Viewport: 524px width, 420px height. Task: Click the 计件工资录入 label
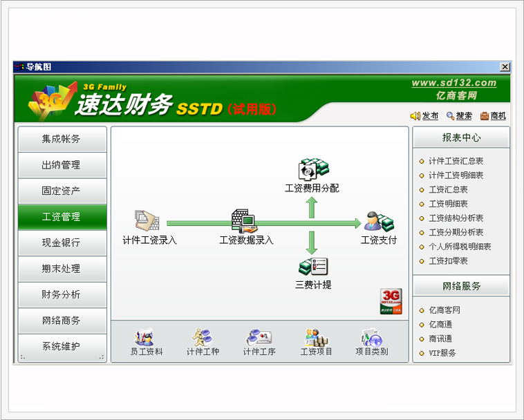pyautogui.click(x=149, y=240)
